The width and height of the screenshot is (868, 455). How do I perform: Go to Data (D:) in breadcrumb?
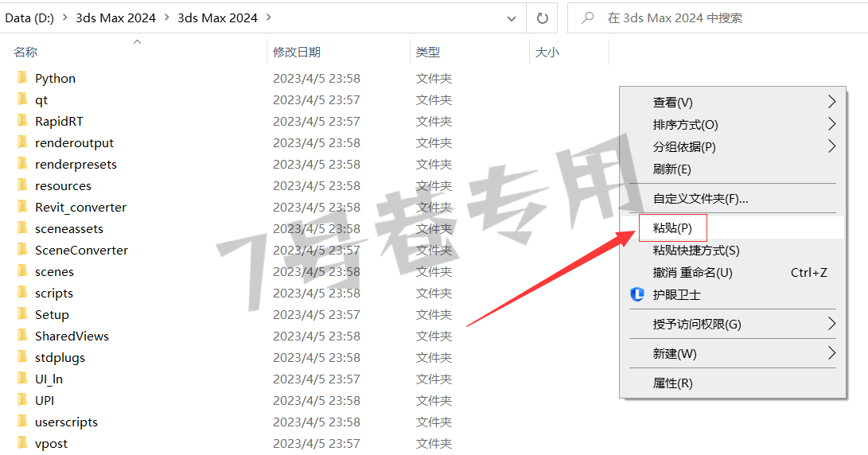point(29,17)
